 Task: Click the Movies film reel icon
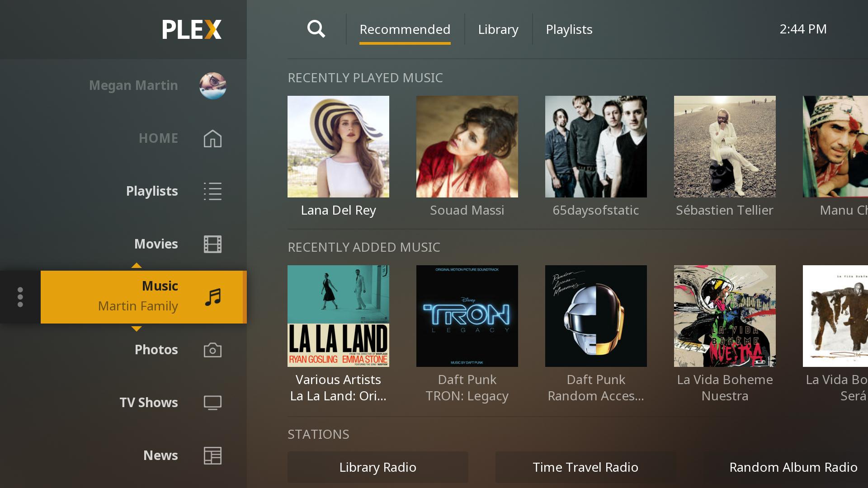click(213, 244)
